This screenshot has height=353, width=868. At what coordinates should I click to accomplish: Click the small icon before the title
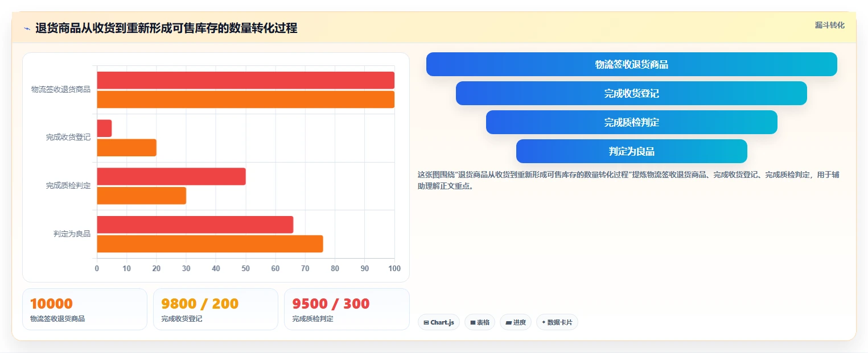pos(27,28)
